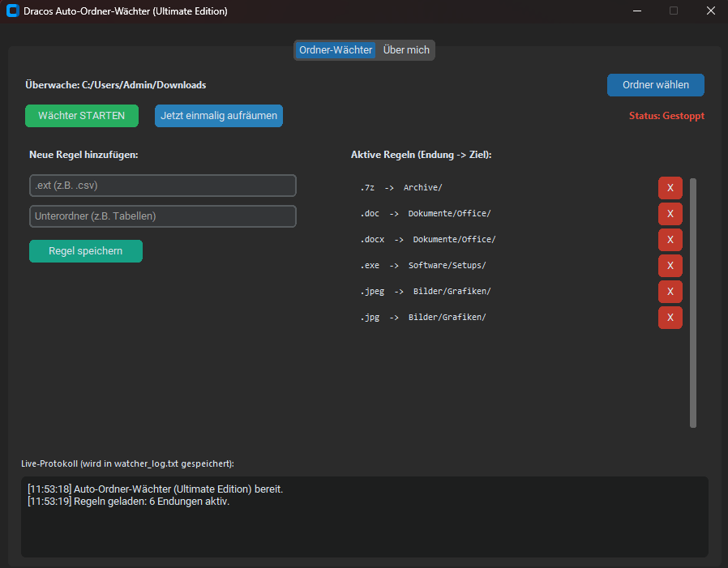Close the Dracos Auto-Ordner-Wächter window
728x568 pixels.
click(710, 11)
